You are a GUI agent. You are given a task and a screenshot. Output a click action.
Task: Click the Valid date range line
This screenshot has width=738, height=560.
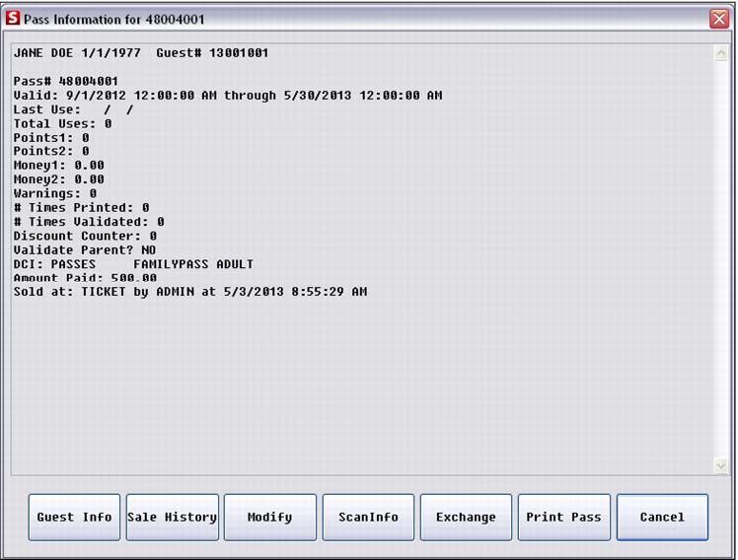pos(227,96)
